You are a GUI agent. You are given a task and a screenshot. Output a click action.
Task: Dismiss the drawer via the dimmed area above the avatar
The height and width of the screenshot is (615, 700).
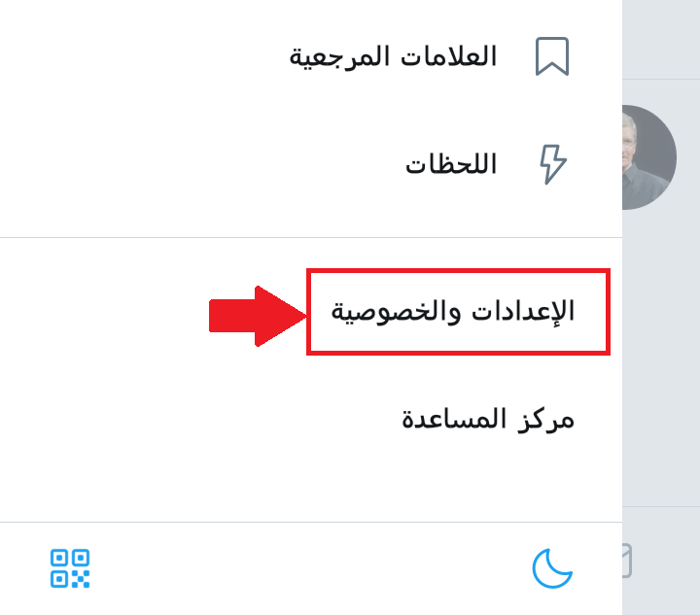(x=661, y=39)
